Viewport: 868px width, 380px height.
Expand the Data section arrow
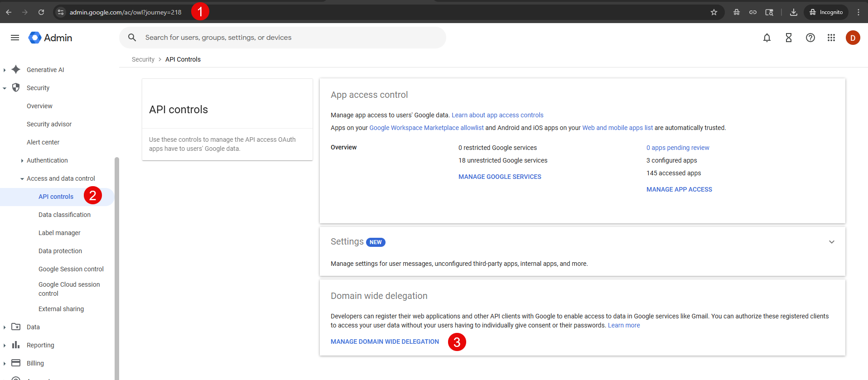5,327
